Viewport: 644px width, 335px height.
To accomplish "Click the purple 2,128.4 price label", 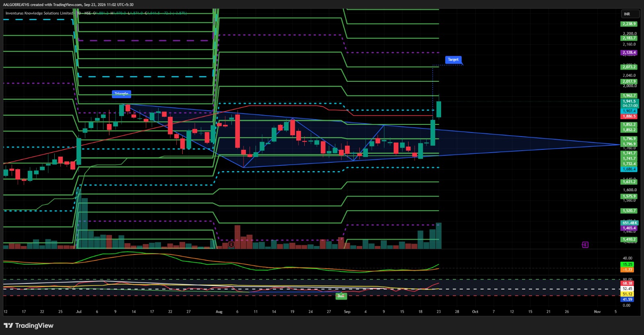I will (x=630, y=53).
